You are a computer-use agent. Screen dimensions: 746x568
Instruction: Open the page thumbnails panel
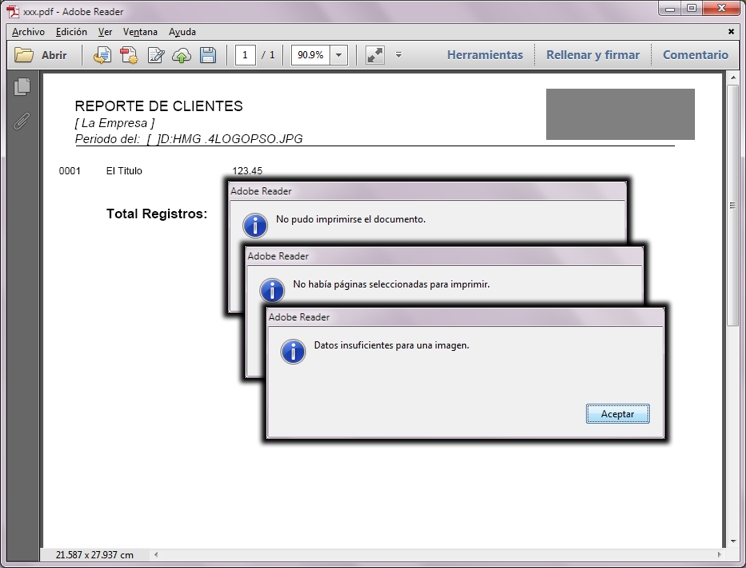(22, 88)
